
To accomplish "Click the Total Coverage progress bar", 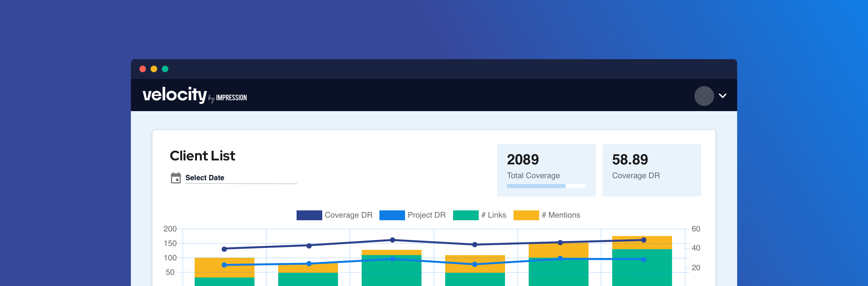I will [546, 186].
